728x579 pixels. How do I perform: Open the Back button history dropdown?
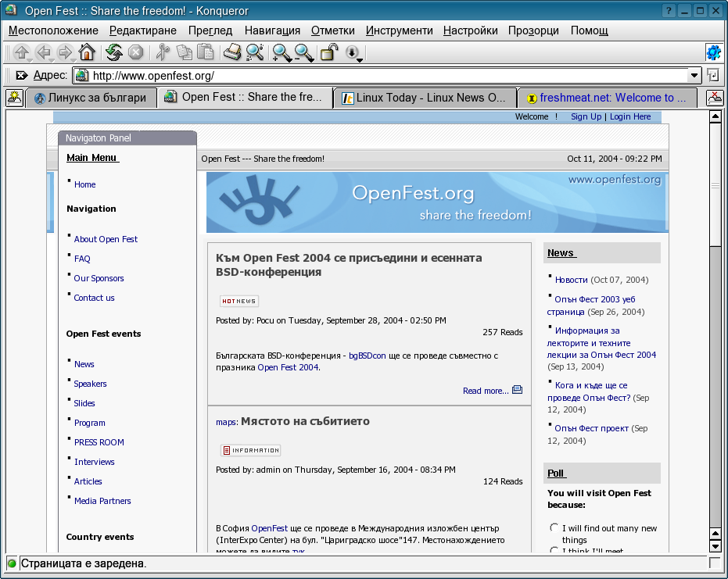coord(50,59)
